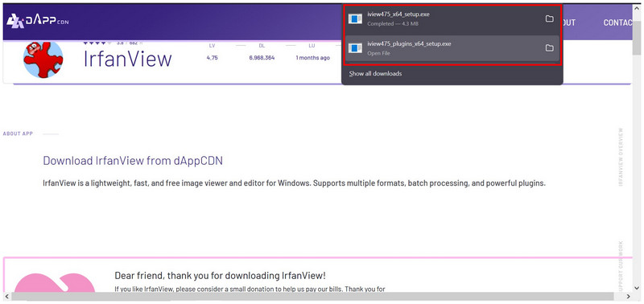Click the dAppCDN logo in header
Image resolution: width=644 pixels, height=304 pixels.
pos(37,21)
